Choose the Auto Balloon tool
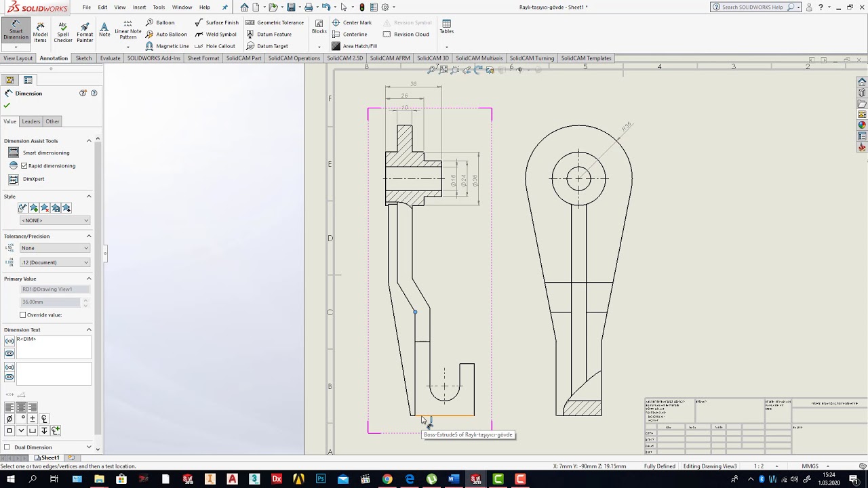The image size is (868, 488). coord(166,34)
